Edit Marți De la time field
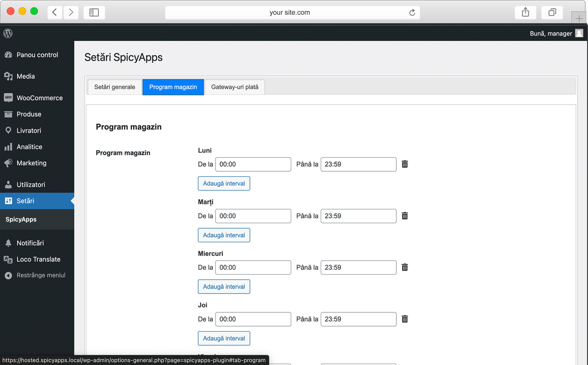Image resolution: width=588 pixels, height=365 pixels. point(253,216)
